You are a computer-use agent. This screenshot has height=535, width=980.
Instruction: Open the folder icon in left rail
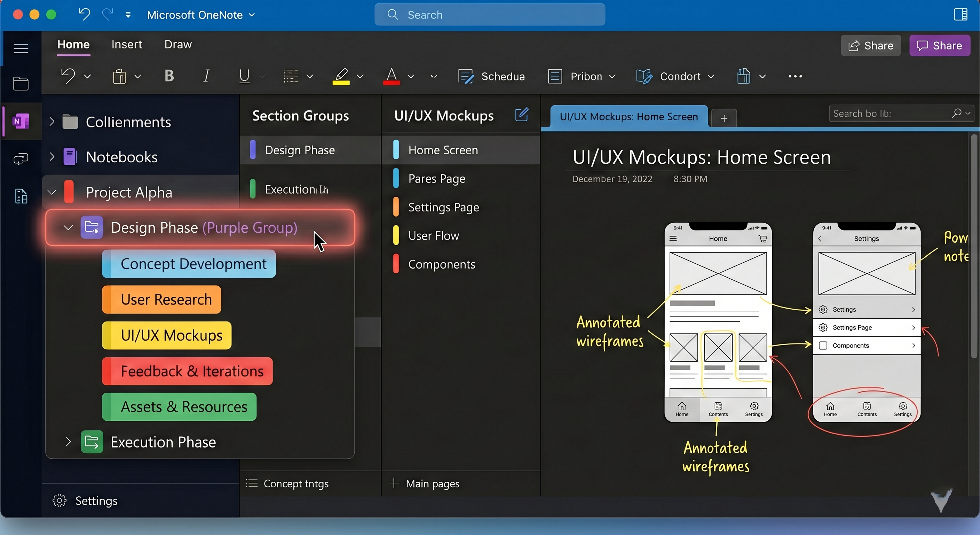(21, 83)
